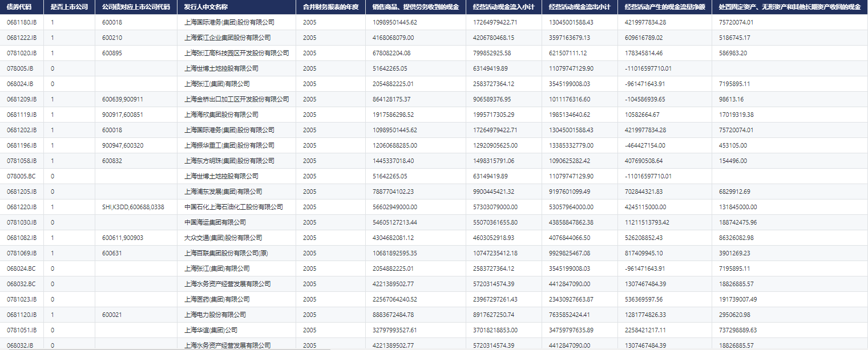Select bond code 0781051.IB
868x350 pixels.
click(22, 330)
